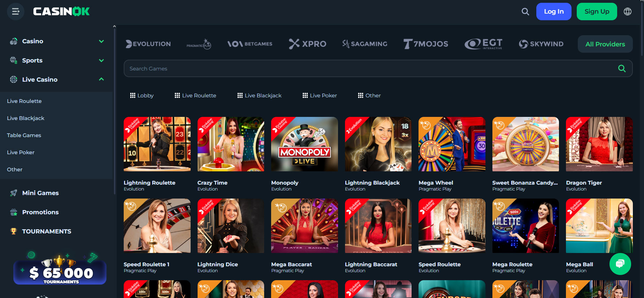Open Speed Roulette Evolution game thumbnail
This screenshot has width=644, height=298.
point(452,226)
